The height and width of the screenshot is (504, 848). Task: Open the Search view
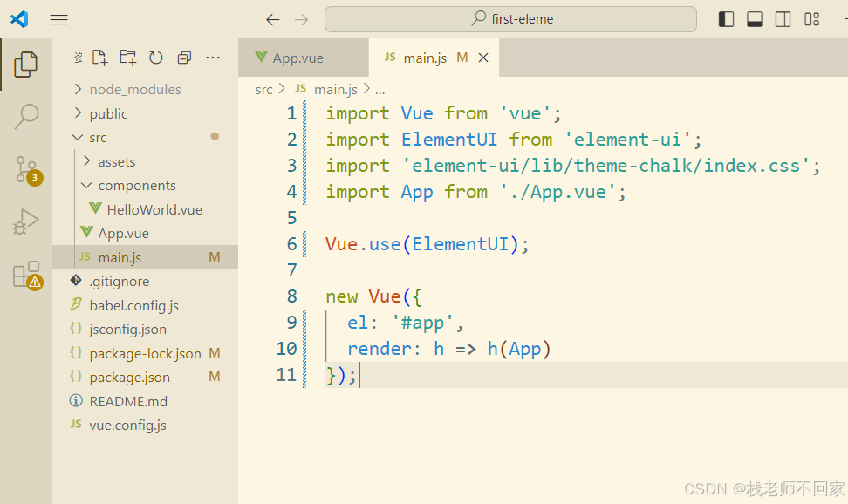pos(25,116)
